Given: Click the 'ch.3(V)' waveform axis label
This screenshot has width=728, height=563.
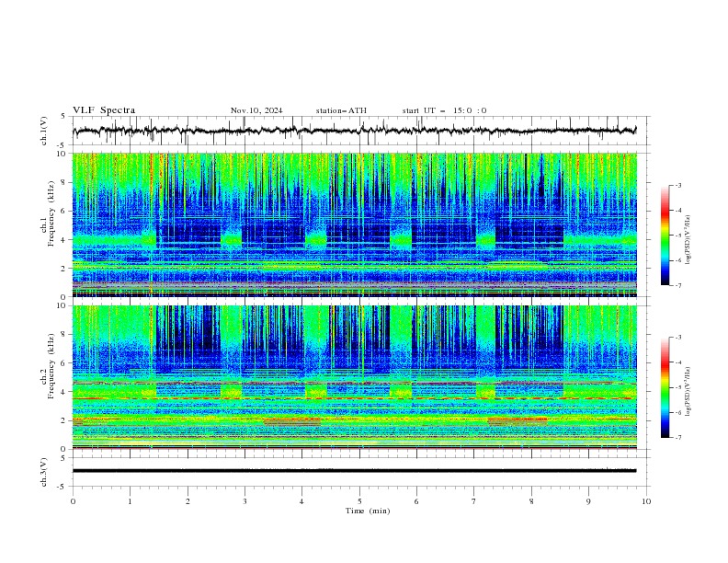Looking at the screenshot, I should [x=44, y=472].
